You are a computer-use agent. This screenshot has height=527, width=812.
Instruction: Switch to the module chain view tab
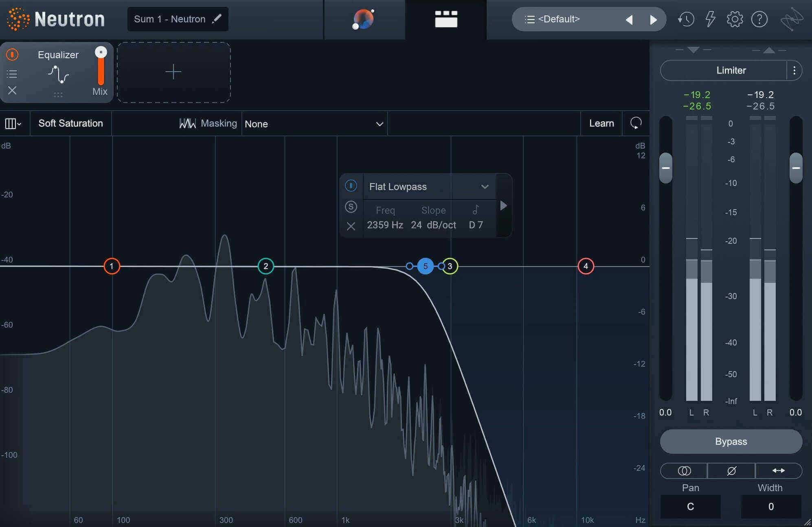coord(446,19)
